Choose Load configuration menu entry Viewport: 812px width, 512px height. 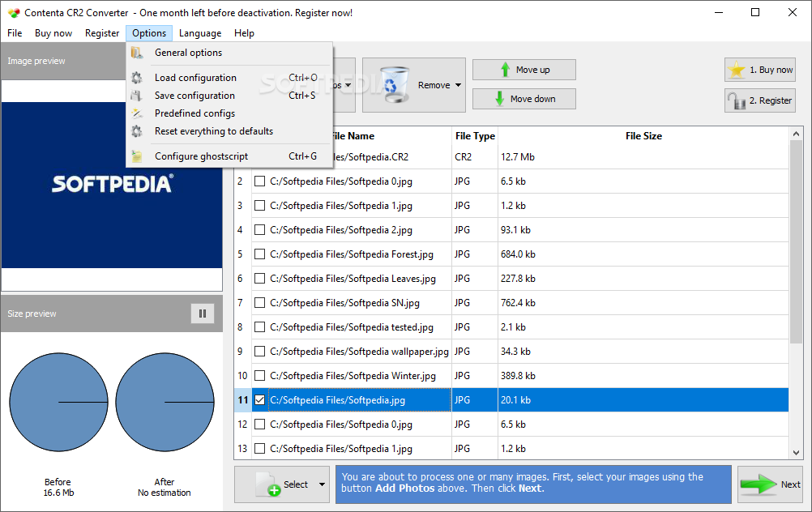[229, 78]
